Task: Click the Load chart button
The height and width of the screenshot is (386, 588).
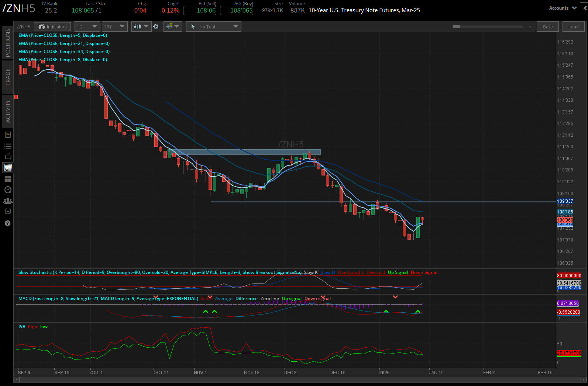Action: pyautogui.click(x=574, y=27)
